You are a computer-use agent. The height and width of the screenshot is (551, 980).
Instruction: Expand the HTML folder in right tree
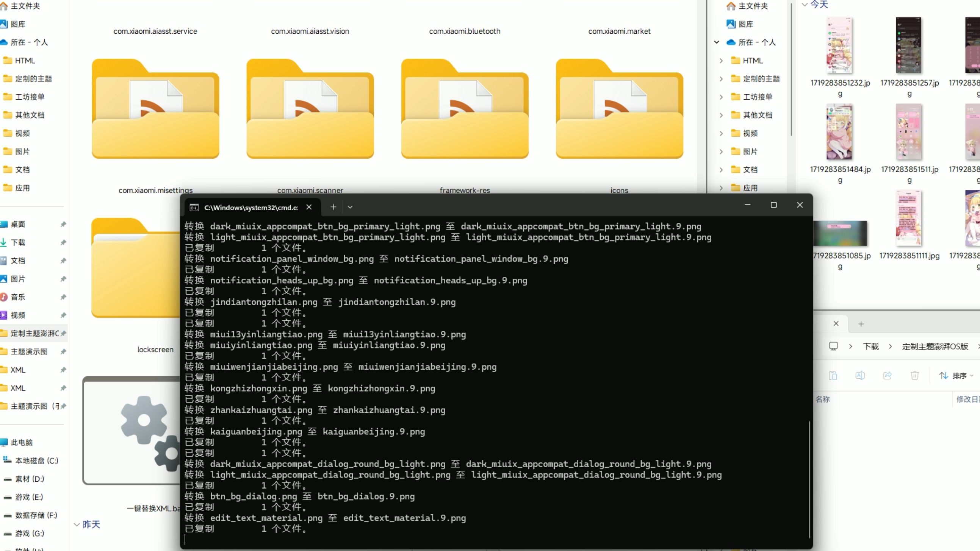721,61
